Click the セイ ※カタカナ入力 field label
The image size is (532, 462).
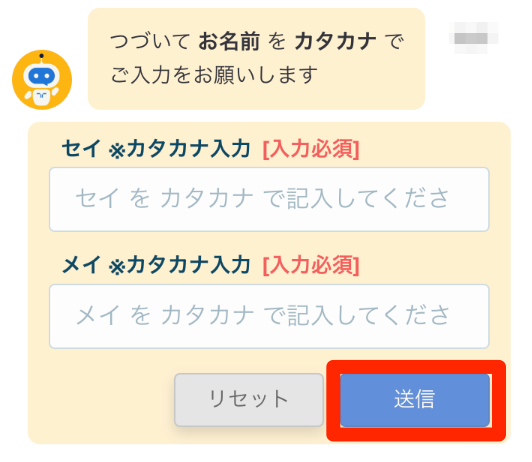click(156, 149)
